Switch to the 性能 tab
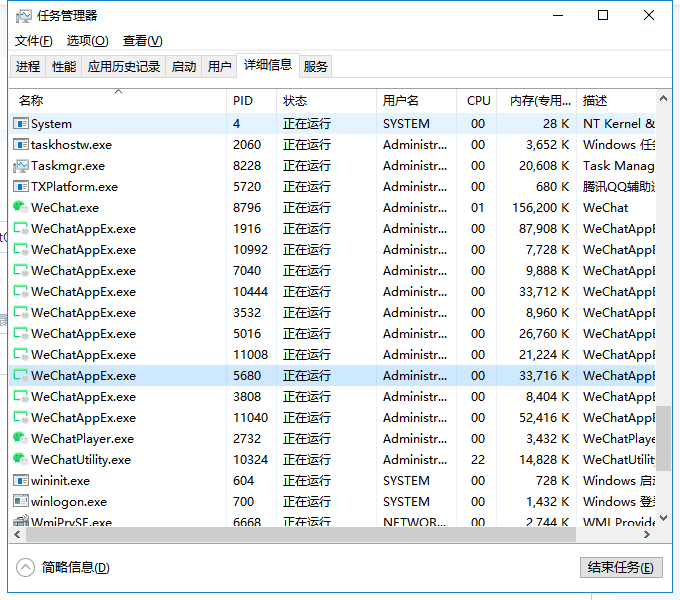The image size is (680, 600). click(x=64, y=67)
